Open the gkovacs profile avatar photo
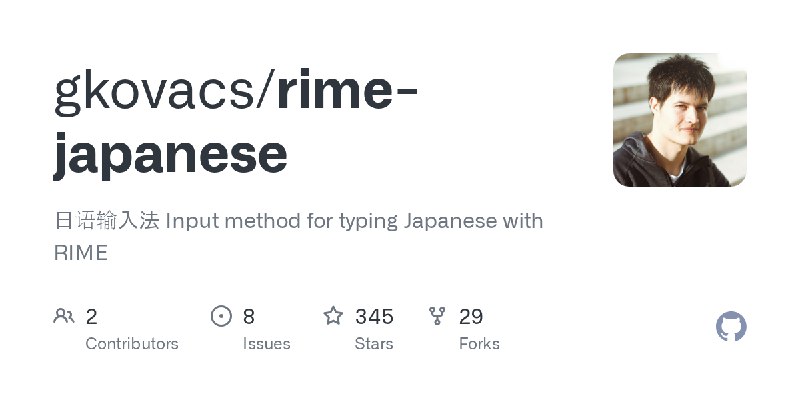 tap(680, 120)
